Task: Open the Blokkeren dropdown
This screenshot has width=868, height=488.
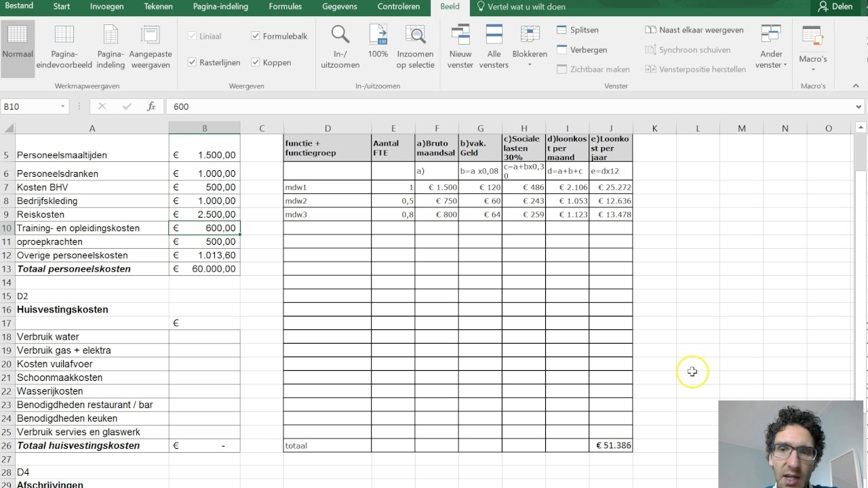Action: click(x=530, y=47)
